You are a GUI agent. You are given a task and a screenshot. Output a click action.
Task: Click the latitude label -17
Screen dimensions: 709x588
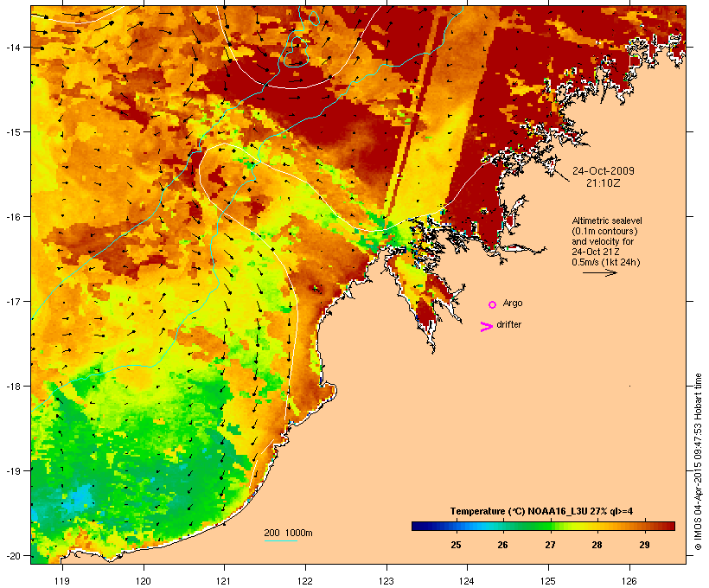pyautogui.click(x=12, y=301)
